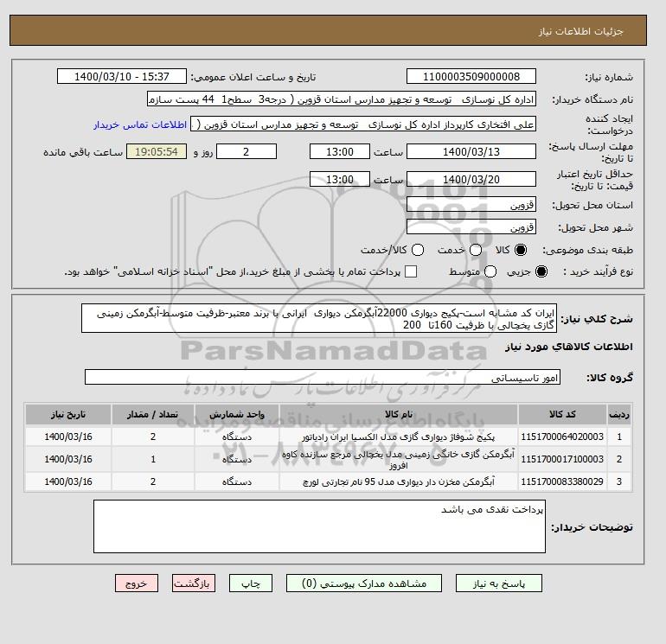Click the goods group field امور تاسیساتی
The image size is (666, 644).
click(323, 377)
